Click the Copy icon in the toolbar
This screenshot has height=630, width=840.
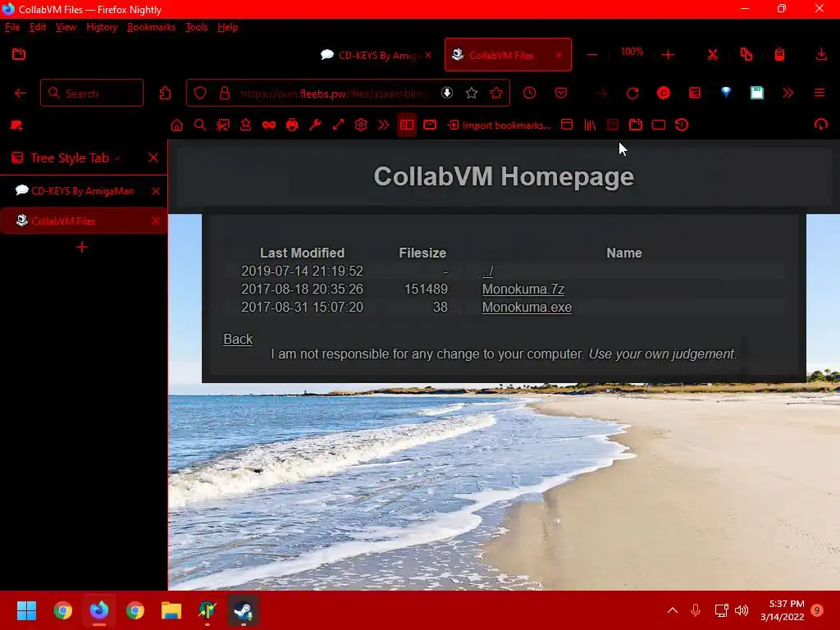(746, 54)
